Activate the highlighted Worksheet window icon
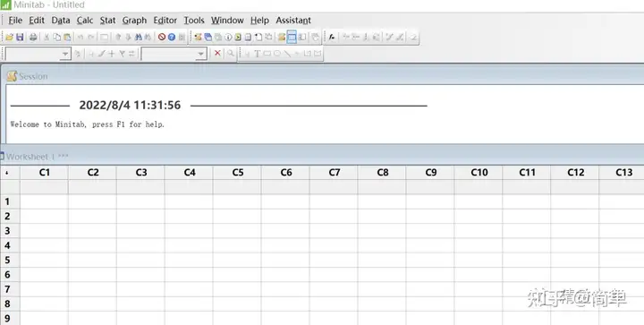Viewport: 644px width, 325px height. [x=292, y=37]
